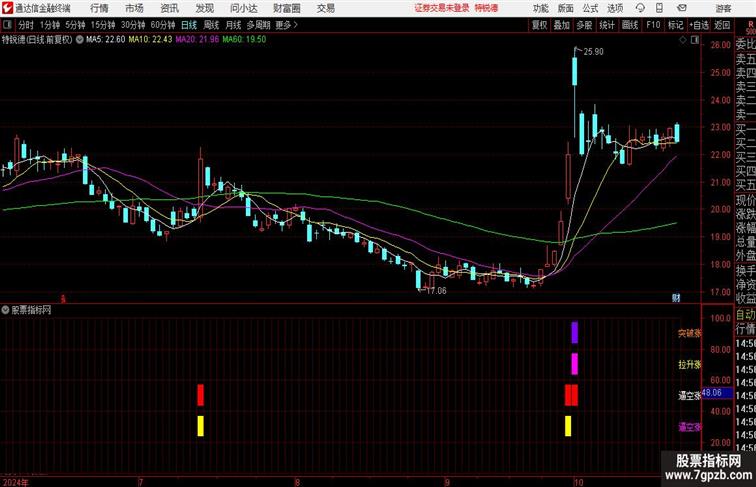Screen dimensions: 756x487
Task: Click the 2024年 date axis label
Action: click(x=15, y=482)
